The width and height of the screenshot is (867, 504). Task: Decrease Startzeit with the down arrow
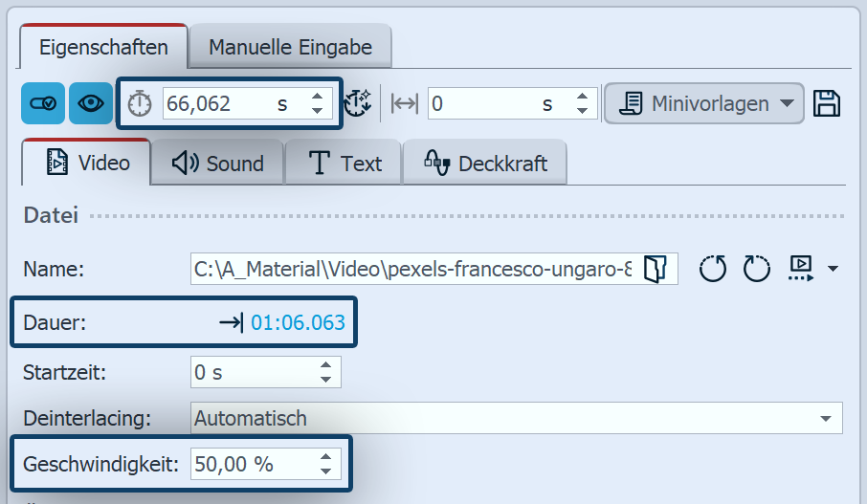click(x=327, y=380)
